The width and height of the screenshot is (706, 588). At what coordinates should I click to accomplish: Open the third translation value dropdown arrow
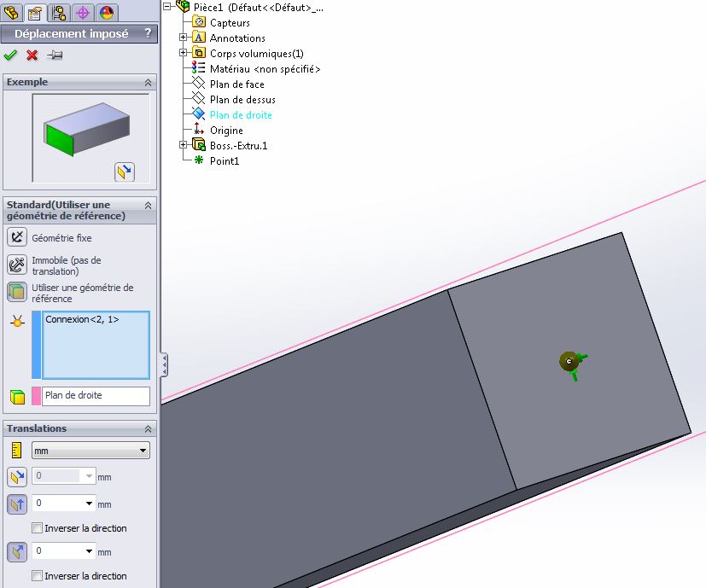[89, 550]
